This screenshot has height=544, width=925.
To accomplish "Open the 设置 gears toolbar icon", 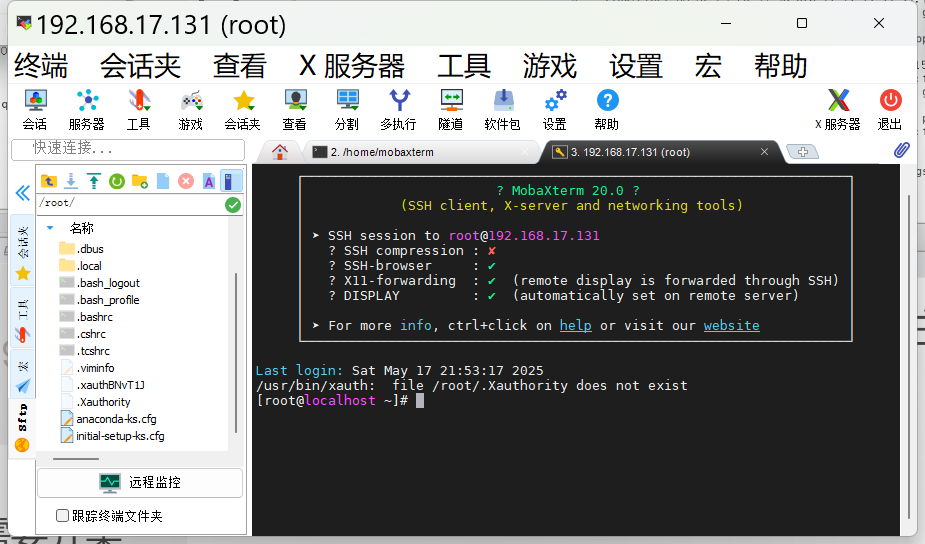I will 555,109.
